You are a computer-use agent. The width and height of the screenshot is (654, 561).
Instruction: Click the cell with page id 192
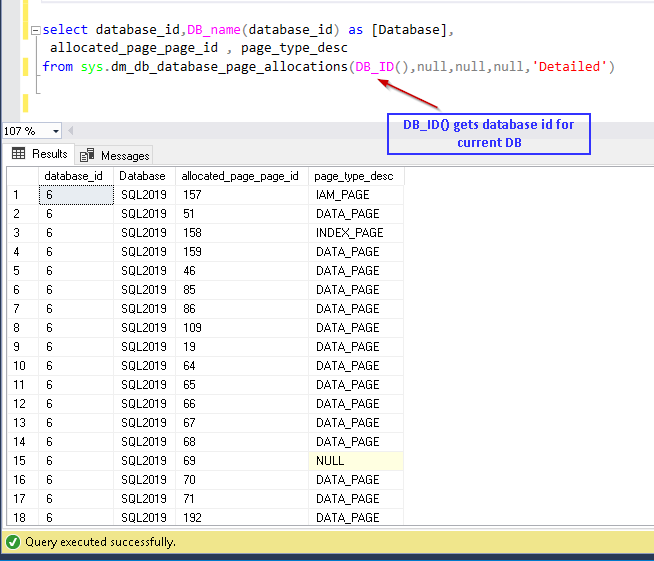[x=240, y=518]
